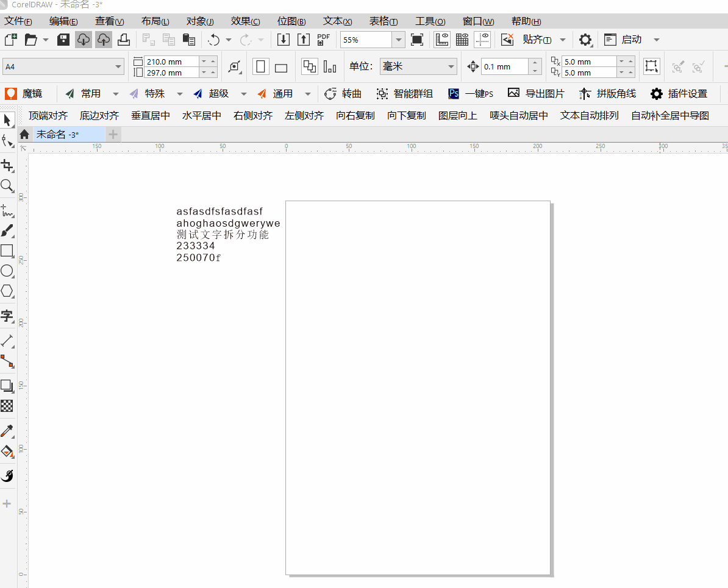Open the 效果 menu
This screenshot has height=588, width=728.
[x=245, y=21]
